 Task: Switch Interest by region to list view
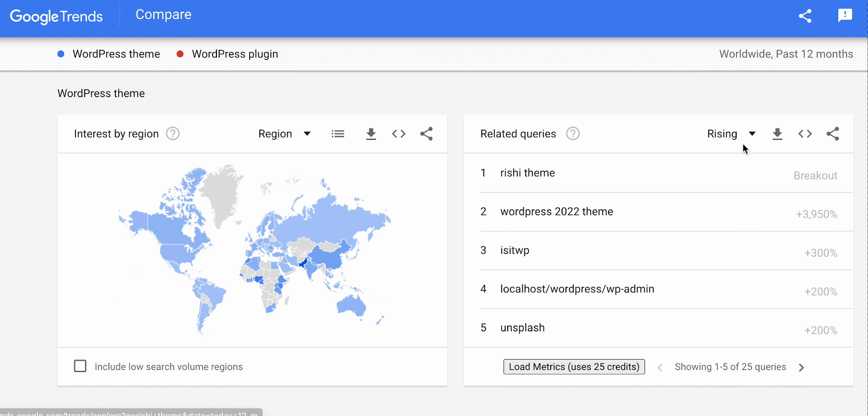338,134
